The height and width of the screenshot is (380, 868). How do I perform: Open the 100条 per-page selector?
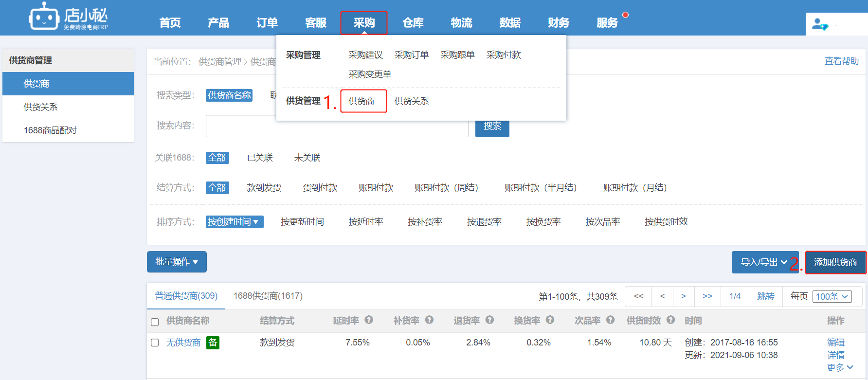832,296
